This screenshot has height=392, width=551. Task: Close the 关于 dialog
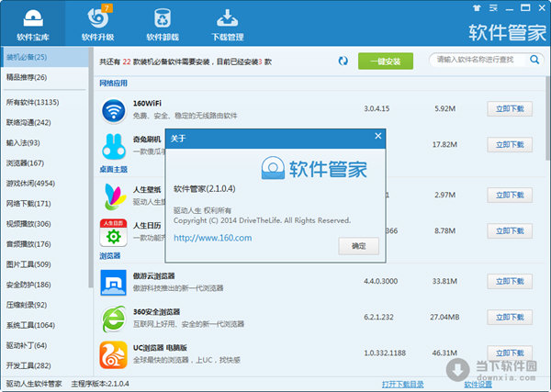click(x=378, y=136)
